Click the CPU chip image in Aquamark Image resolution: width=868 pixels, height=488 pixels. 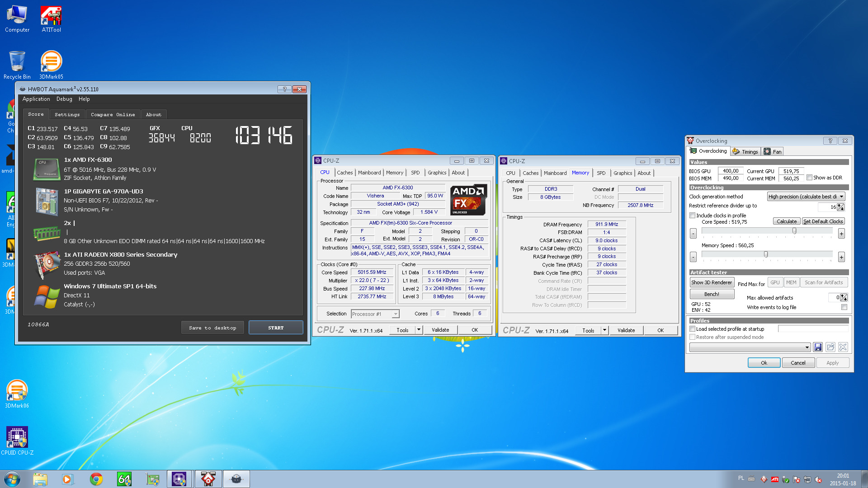pos(47,169)
